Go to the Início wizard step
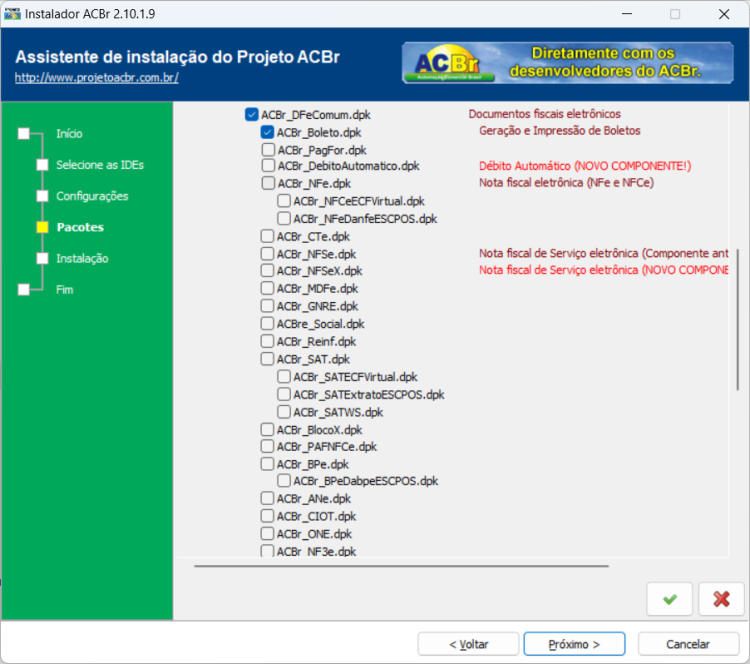 click(69, 133)
